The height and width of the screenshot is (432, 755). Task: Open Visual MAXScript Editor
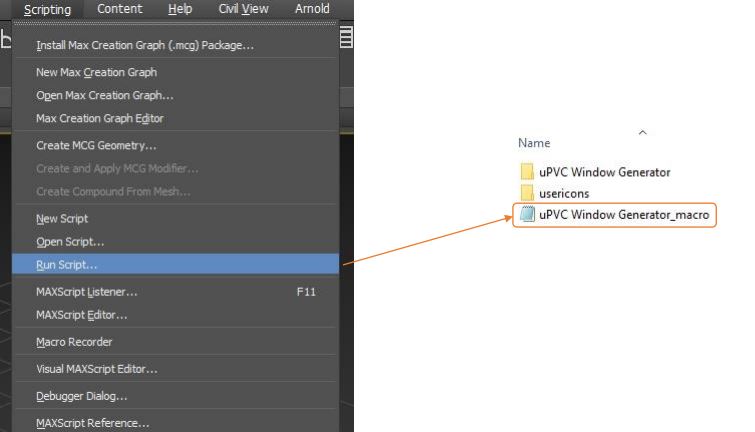click(176, 369)
